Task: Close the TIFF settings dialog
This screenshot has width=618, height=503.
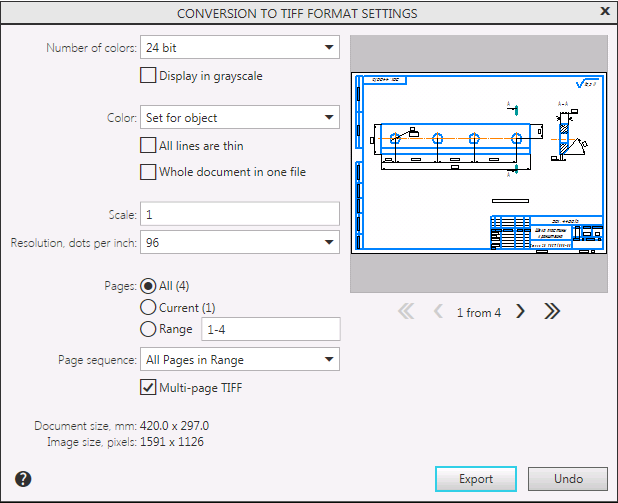Action: point(604,13)
